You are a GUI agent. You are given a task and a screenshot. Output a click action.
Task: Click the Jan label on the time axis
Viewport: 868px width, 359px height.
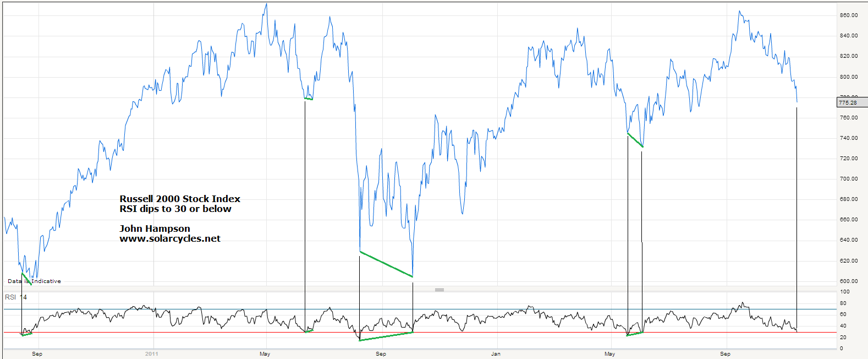(x=496, y=353)
